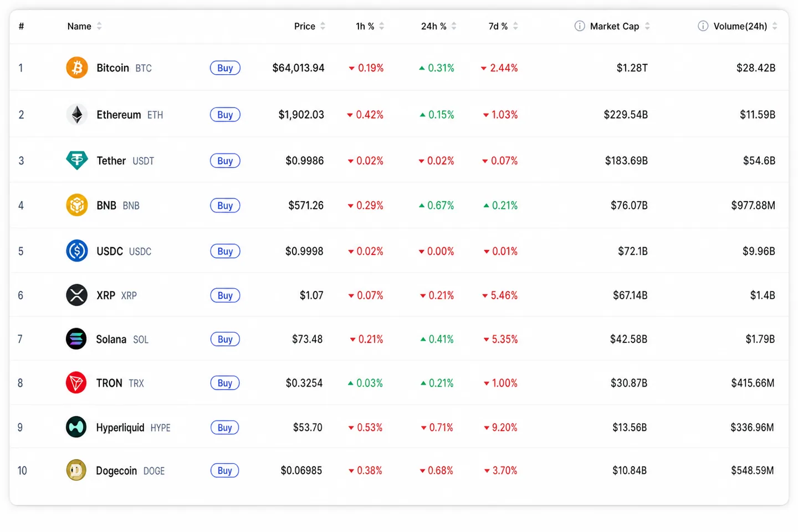Open the Dogecoin DOGE name link
The height and width of the screenshot is (532, 798).
pyautogui.click(x=130, y=470)
